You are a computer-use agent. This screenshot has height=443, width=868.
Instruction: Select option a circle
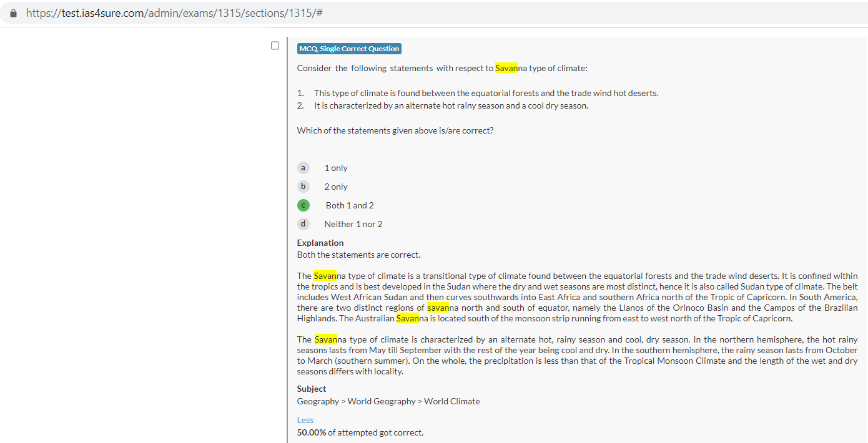(x=303, y=168)
